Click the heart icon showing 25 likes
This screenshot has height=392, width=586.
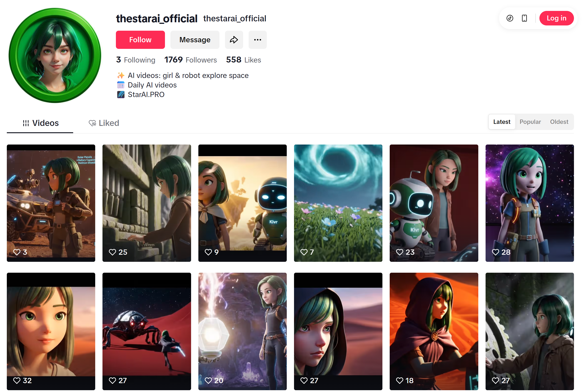click(112, 252)
